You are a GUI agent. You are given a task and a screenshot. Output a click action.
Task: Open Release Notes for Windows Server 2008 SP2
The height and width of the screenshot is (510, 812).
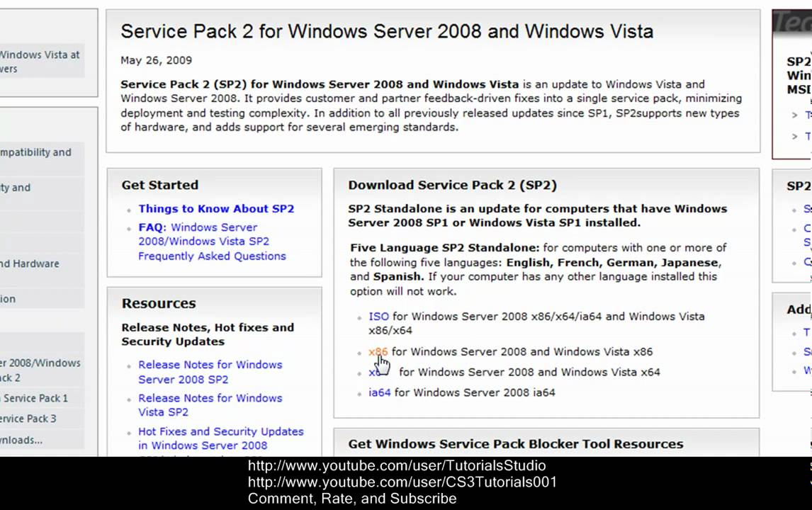pos(210,372)
